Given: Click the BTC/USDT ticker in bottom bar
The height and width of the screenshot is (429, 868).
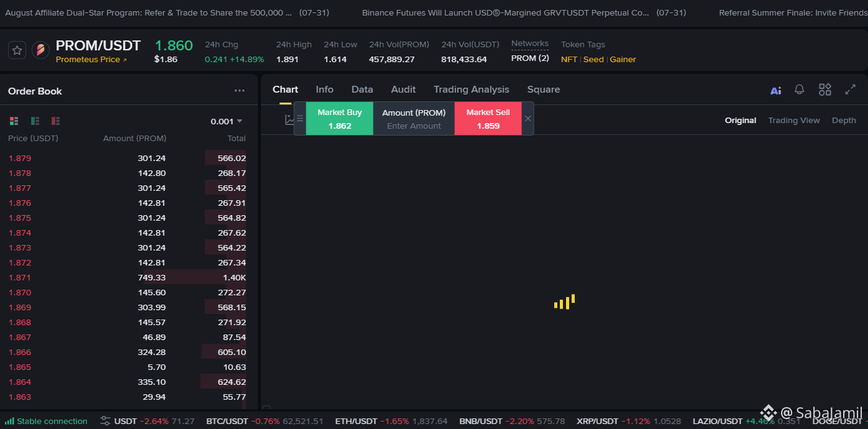Looking at the screenshot, I should tap(265, 421).
